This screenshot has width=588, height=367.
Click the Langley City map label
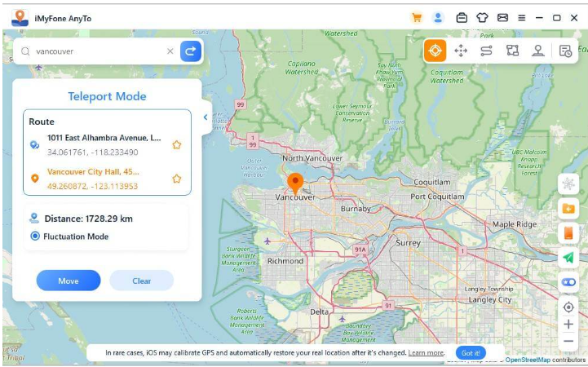(490, 300)
